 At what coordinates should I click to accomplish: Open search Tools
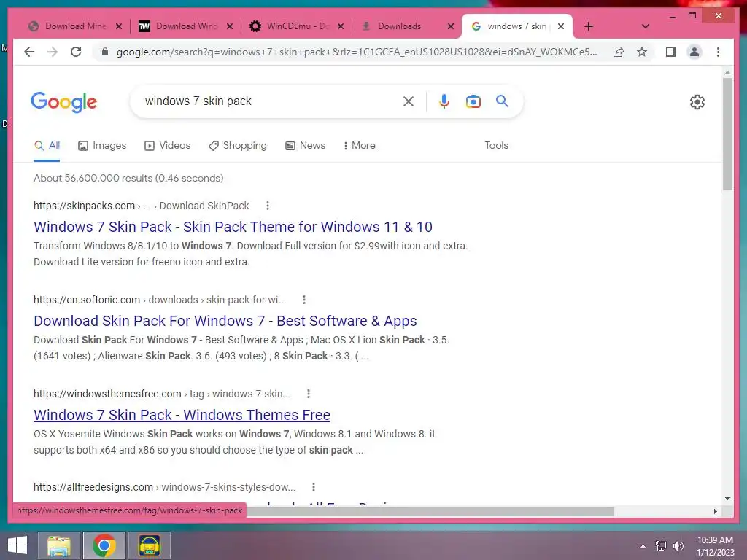pyautogui.click(x=496, y=145)
